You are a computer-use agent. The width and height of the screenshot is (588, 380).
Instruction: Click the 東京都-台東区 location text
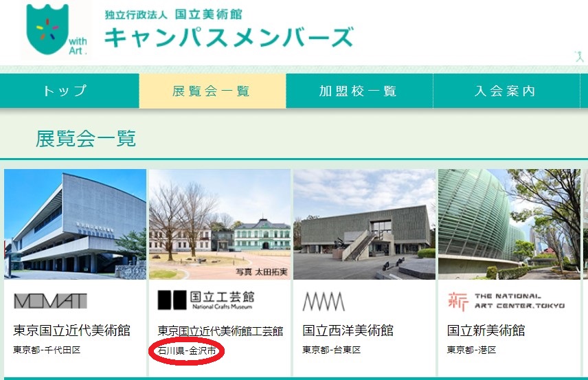(x=332, y=350)
